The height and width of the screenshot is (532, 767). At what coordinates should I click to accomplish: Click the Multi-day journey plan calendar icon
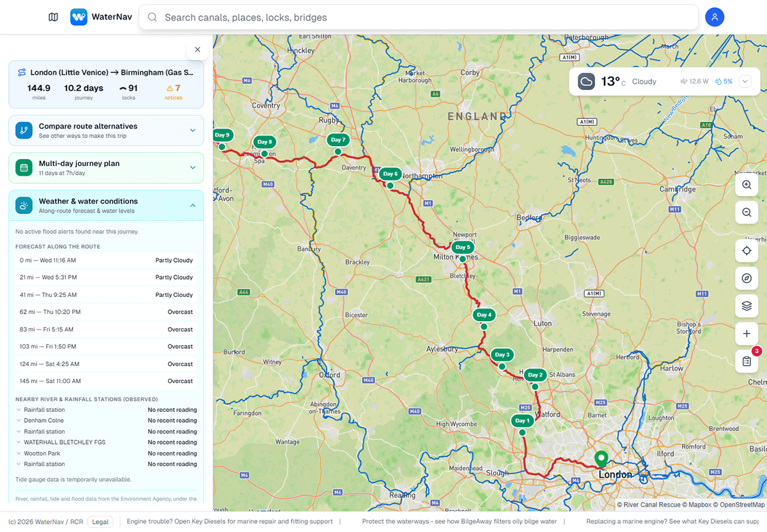[24, 168]
